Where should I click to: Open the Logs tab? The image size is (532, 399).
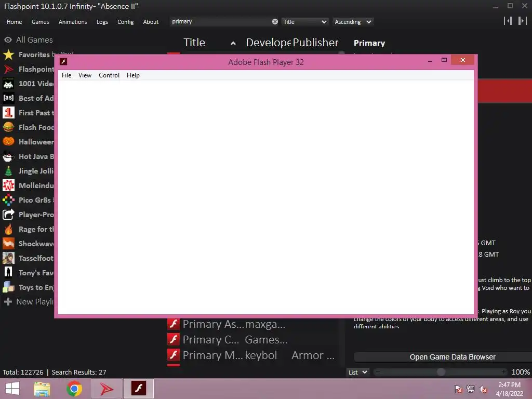102,22
